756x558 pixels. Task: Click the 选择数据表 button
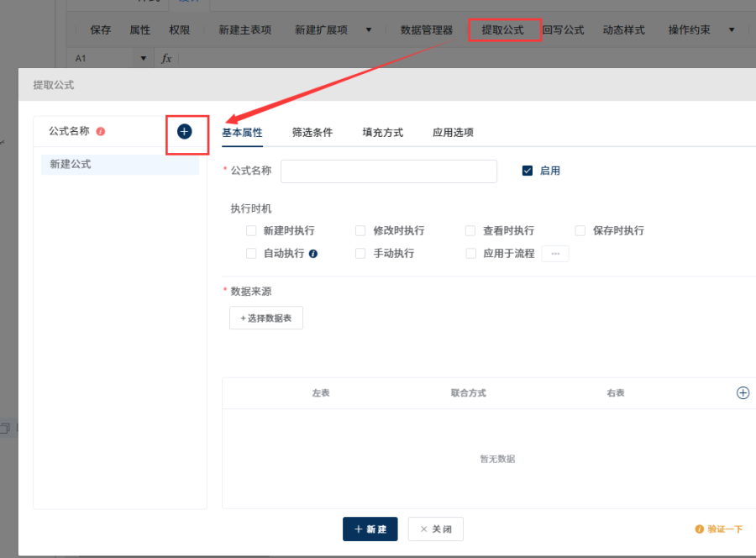point(266,318)
